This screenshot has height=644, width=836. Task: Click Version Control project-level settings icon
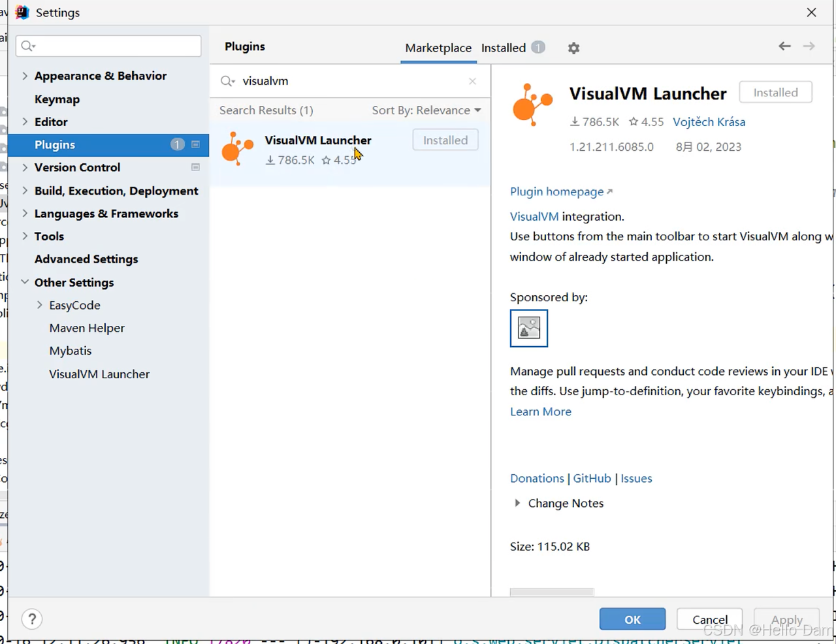point(195,167)
